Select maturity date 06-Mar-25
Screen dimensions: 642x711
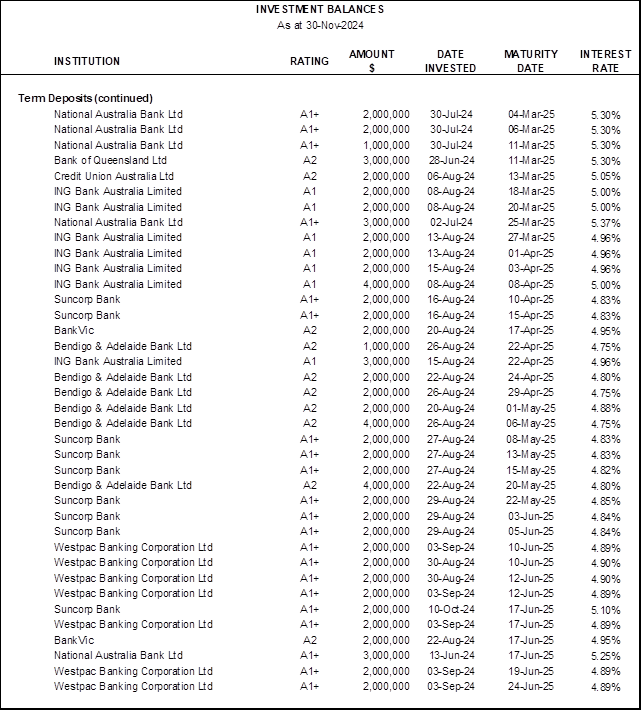click(x=531, y=130)
